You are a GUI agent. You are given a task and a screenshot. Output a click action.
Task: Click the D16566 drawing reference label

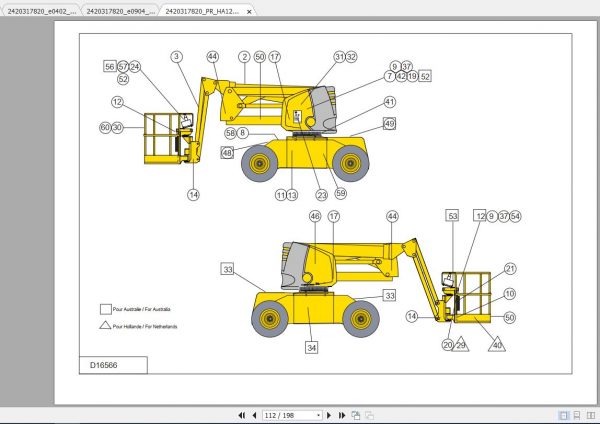103,365
